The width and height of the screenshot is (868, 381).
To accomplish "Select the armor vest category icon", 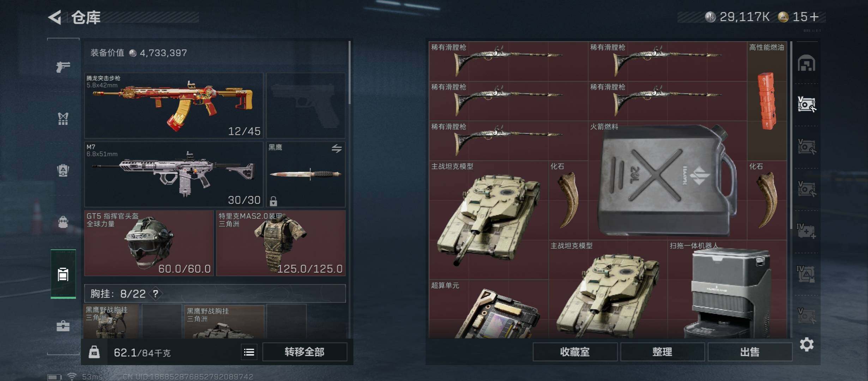I will point(63,119).
